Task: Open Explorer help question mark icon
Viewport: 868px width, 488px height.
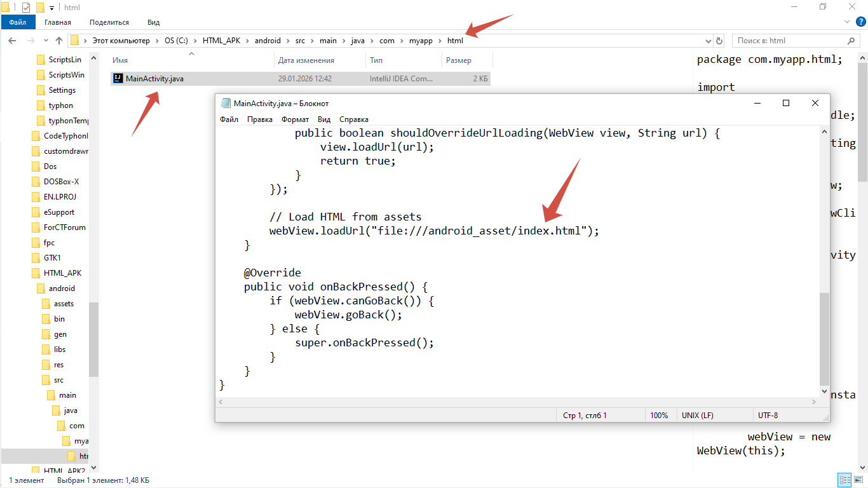Action: click(x=860, y=22)
